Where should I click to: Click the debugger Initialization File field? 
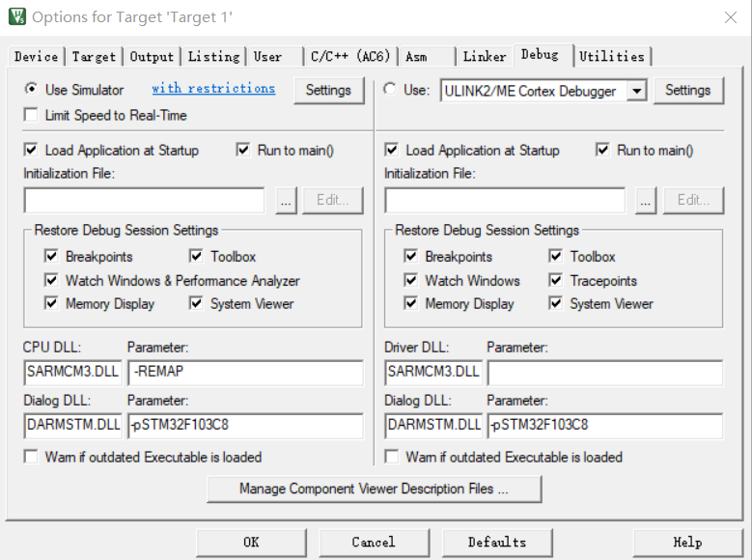pos(505,200)
